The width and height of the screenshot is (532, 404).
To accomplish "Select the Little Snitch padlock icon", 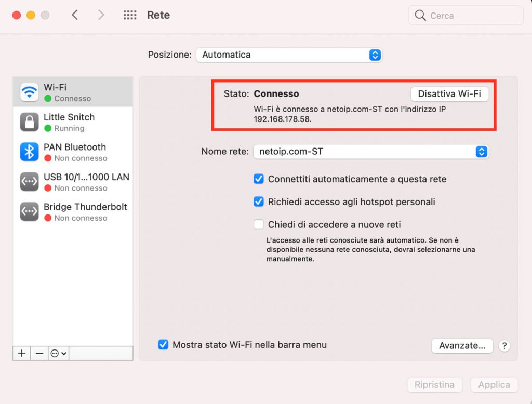I will click(30, 123).
